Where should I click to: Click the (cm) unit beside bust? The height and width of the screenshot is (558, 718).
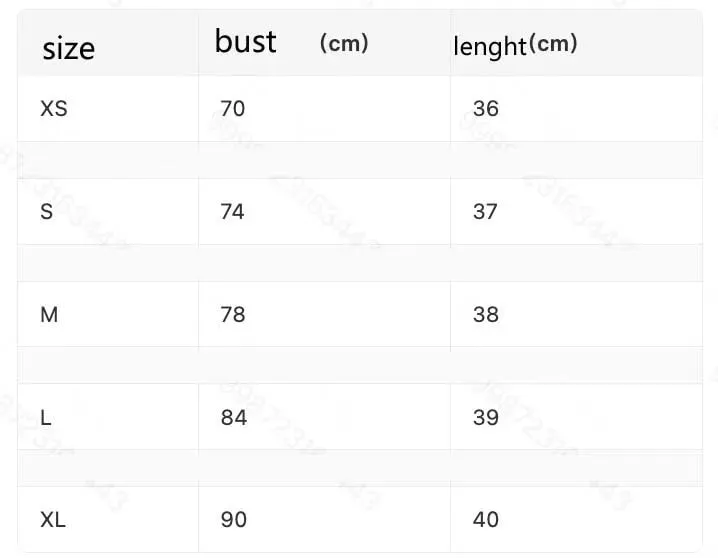click(344, 43)
